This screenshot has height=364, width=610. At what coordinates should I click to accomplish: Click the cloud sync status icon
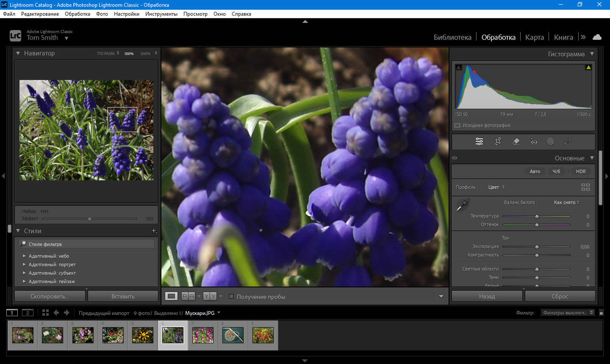pos(597,37)
